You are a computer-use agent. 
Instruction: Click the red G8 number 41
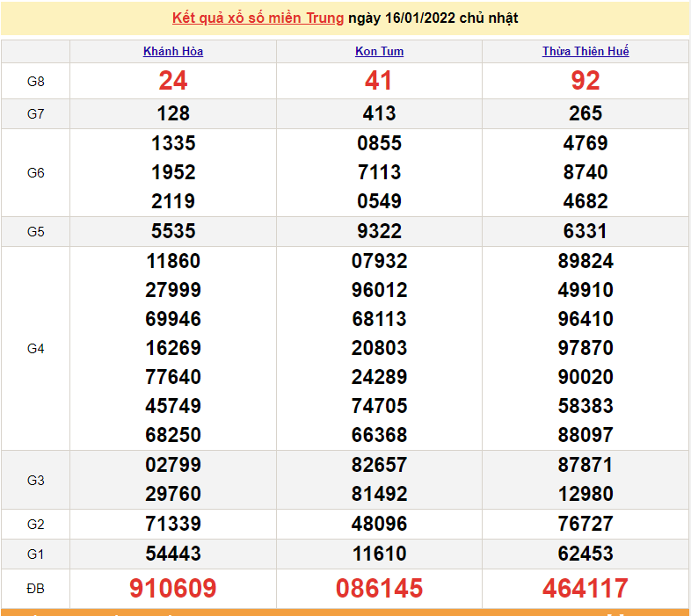[x=379, y=81]
